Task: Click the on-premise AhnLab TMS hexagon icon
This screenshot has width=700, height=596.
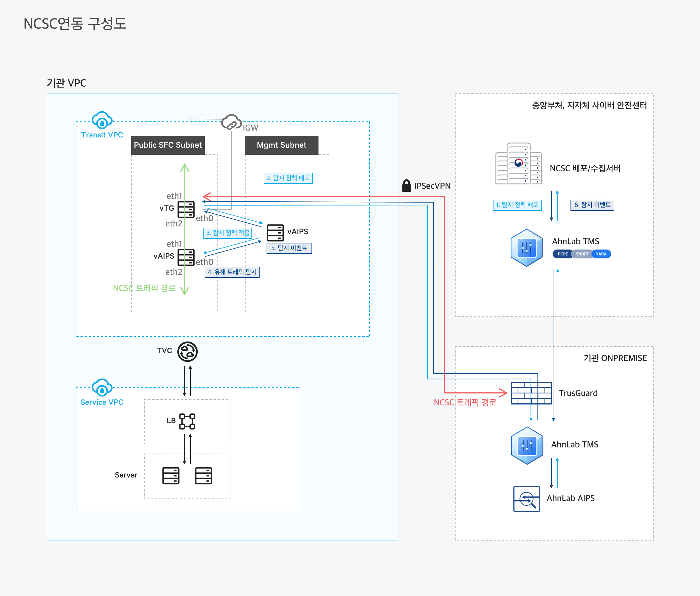Action: [x=527, y=445]
